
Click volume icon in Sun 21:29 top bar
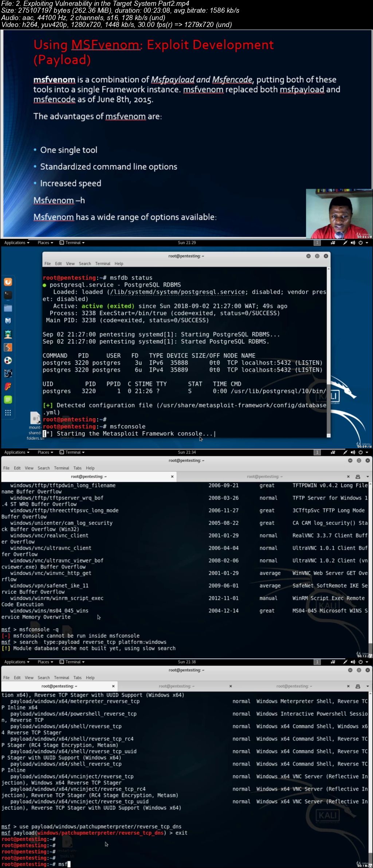[353, 243]
